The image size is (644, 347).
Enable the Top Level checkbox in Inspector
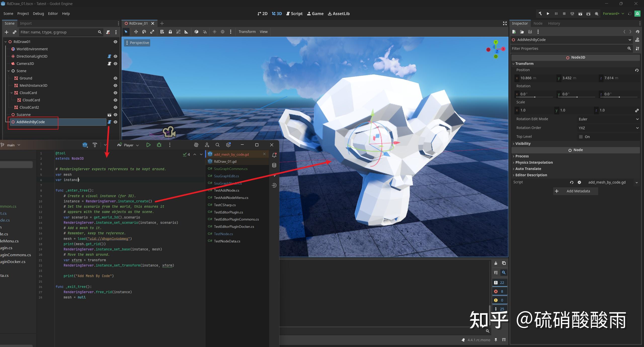point(581,137)
